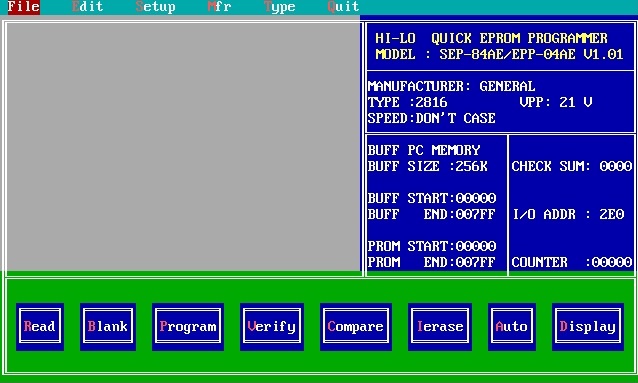Viewport: 638px width, 383px height.
Task: Open the Mfr menu
Action: click(x=219, y=7)
